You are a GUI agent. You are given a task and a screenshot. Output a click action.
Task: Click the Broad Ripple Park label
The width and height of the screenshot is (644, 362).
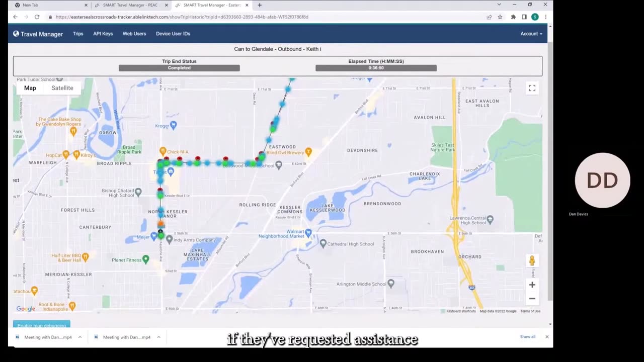[x=129, y=149]
